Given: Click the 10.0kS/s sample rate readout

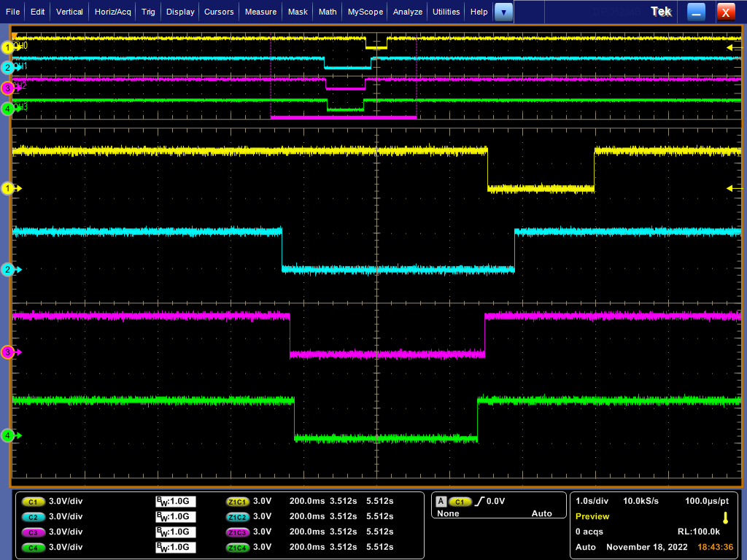Looking at the screenshot, I should (x=640, y=501).
